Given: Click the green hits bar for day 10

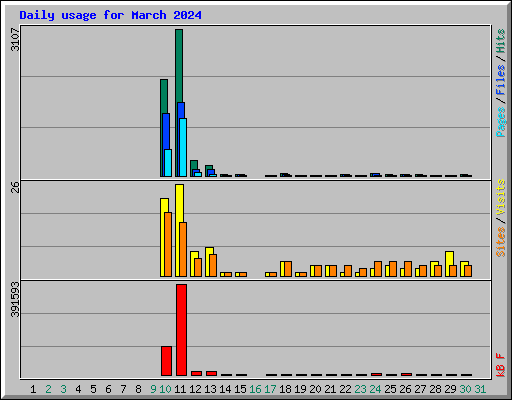Looking at the screenshot, I should 164,96.
